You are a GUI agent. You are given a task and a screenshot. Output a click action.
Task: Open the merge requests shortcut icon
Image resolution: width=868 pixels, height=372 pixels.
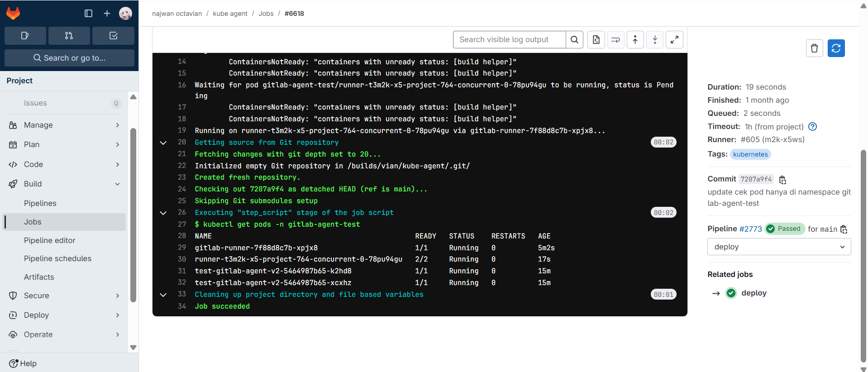pyautogui.click(x=69, y=36)
